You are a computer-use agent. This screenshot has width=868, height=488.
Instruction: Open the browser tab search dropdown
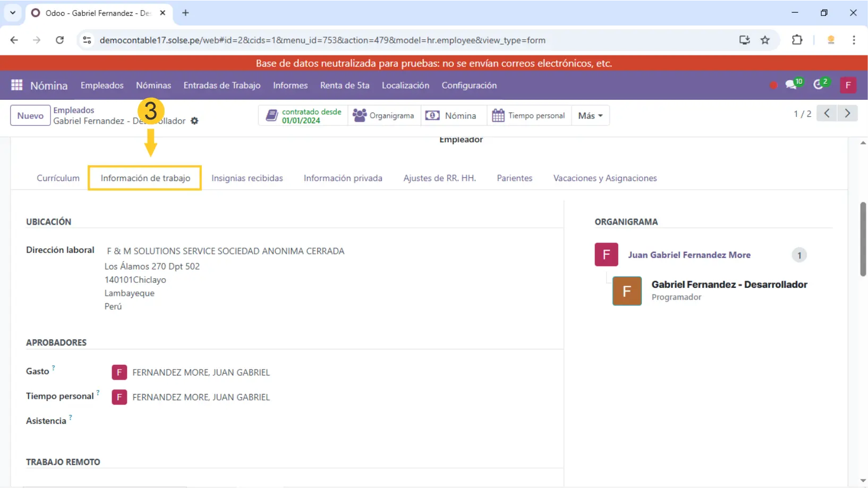[13, 13]
